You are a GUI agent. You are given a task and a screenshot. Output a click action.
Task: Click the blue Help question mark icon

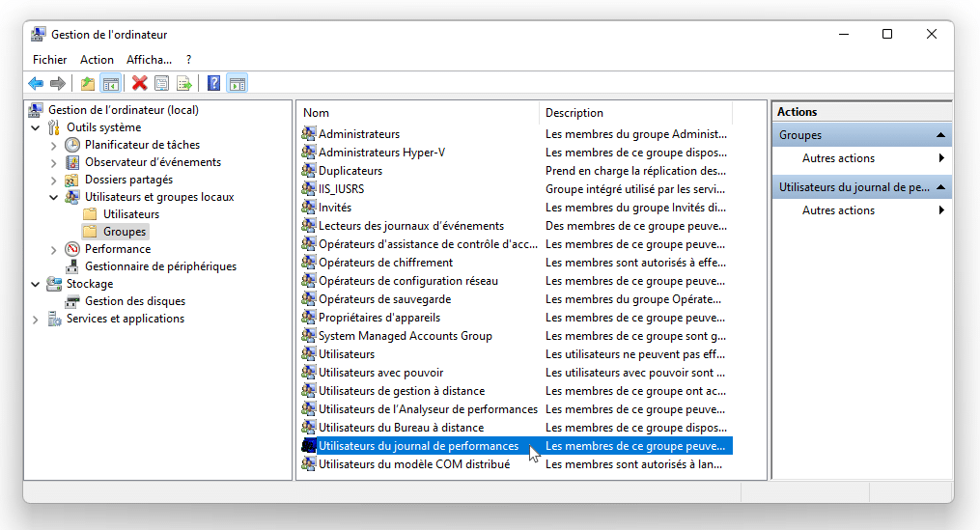(x=214, y=84)
